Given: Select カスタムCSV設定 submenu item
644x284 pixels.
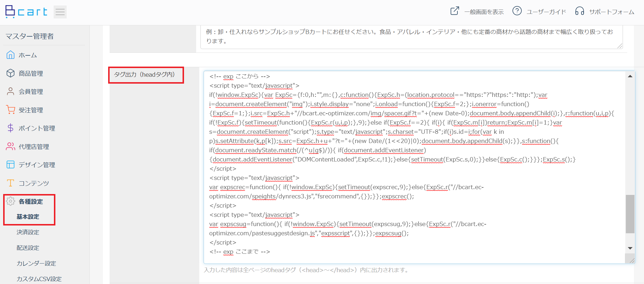Looking at the screenshot, I should tap(39, 279).
